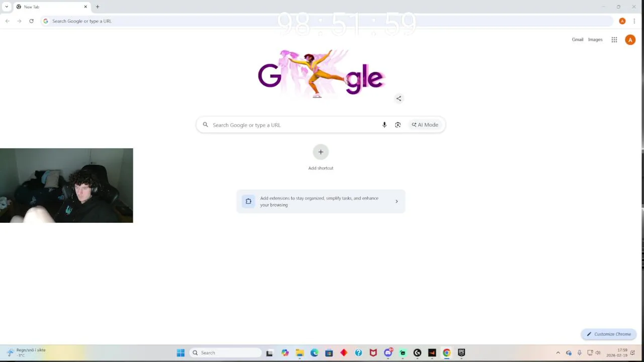Open Epic Games Launcher from taskbar
The image size is (644, 362).
461,353
